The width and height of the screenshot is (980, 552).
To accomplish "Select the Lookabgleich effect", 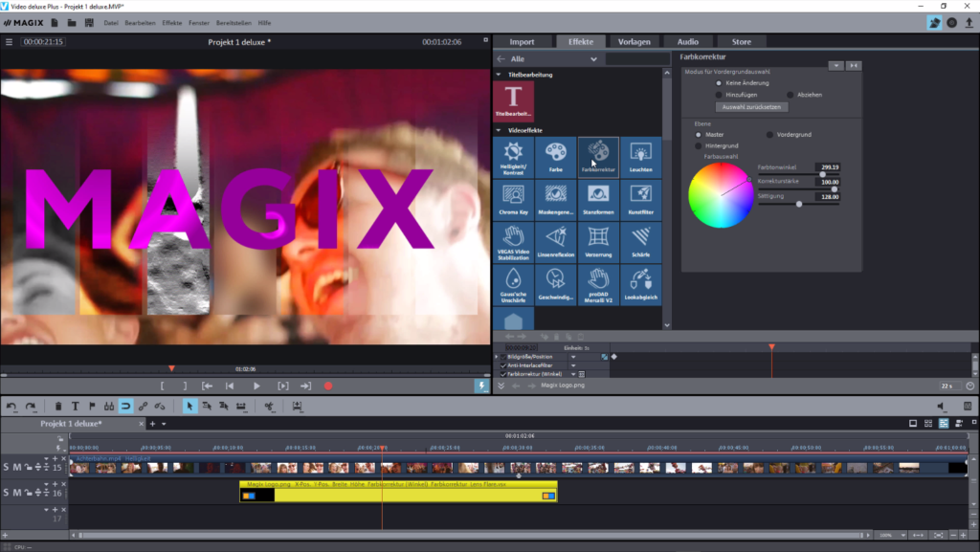I will [x=640, y=285].
